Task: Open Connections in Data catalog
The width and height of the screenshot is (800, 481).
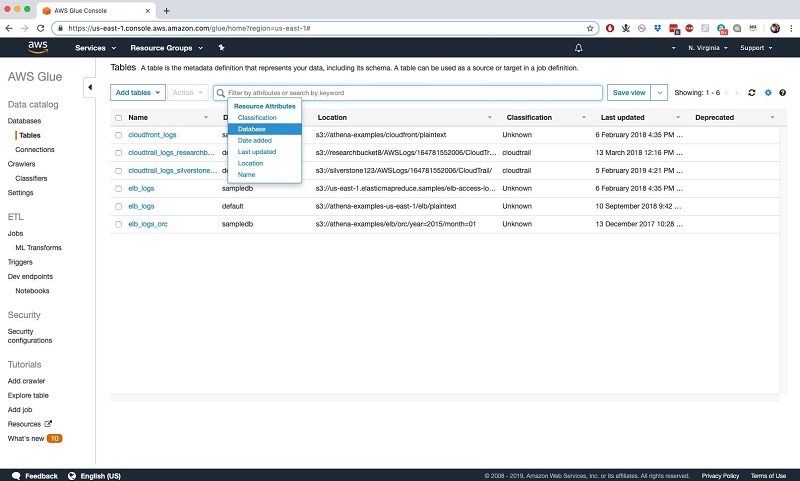Action: (35, 150)
